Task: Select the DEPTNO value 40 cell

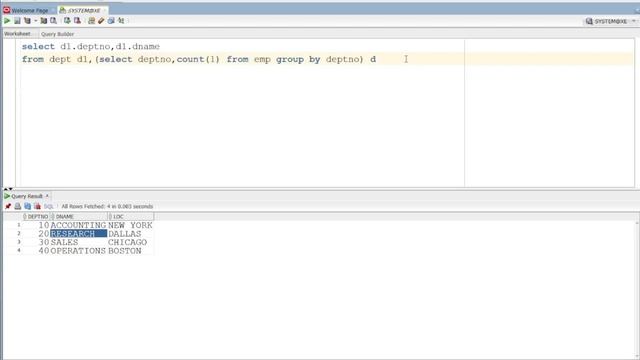Action: pyautogui.click(x=36, y=251)
